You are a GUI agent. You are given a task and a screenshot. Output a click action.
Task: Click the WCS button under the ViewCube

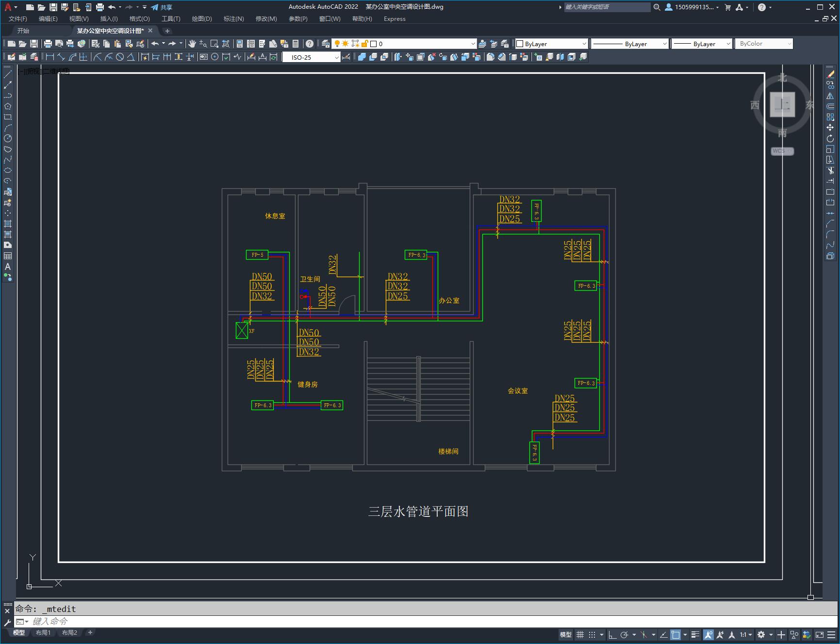[x=782, y=151]
